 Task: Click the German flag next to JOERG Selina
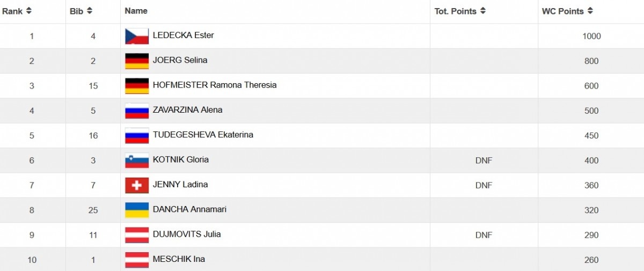point(137,61)
